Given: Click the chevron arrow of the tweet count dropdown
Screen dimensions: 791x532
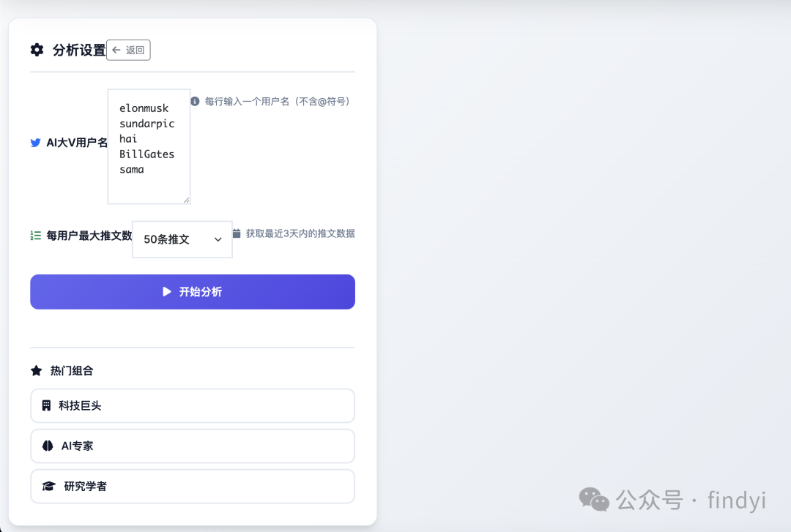Looking at the screenshot, I should tap(218, 239).
